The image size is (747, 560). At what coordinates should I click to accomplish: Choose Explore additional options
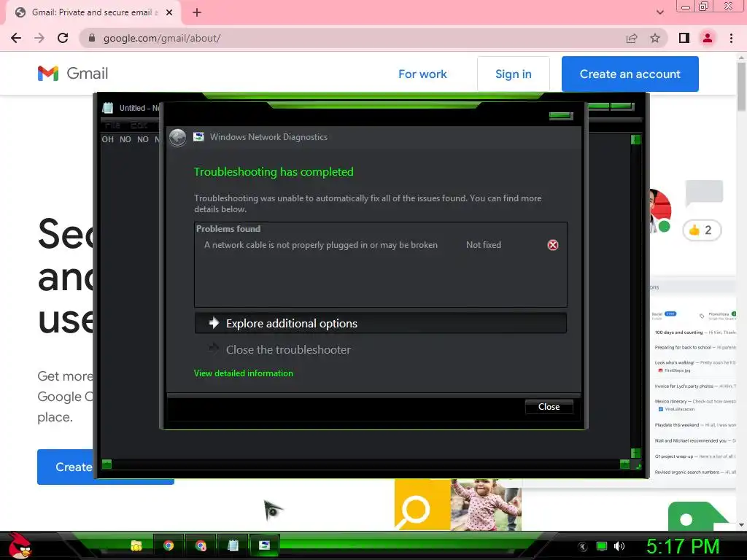(x=380, y=323)
